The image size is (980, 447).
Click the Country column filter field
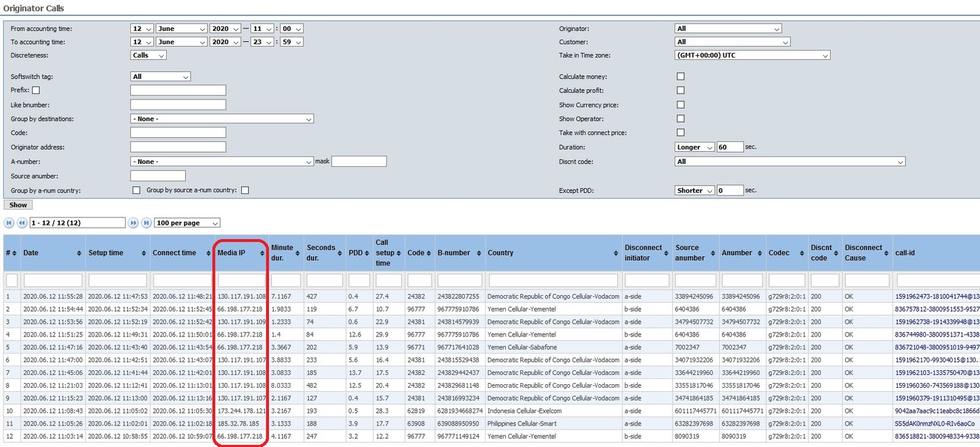(x=553, y=280)
